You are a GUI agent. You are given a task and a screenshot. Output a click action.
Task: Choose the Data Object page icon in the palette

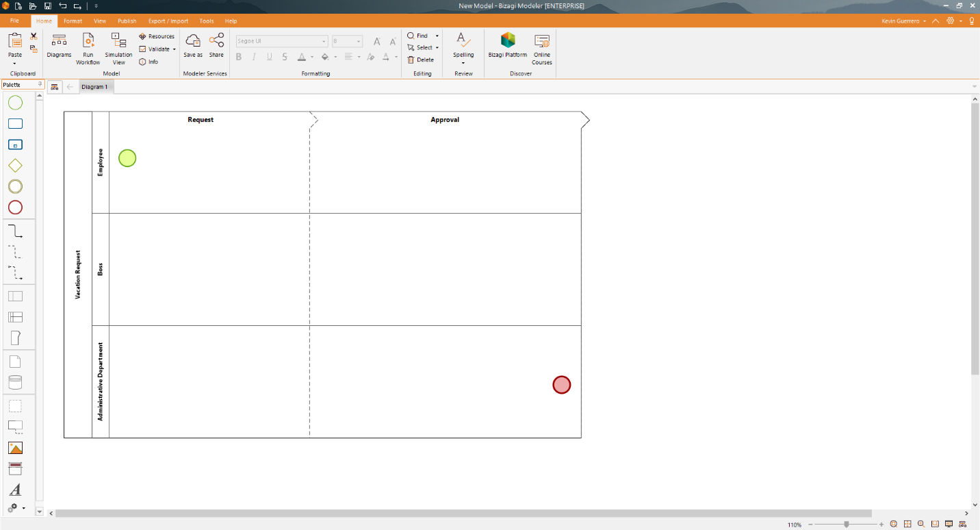[15, 362]
